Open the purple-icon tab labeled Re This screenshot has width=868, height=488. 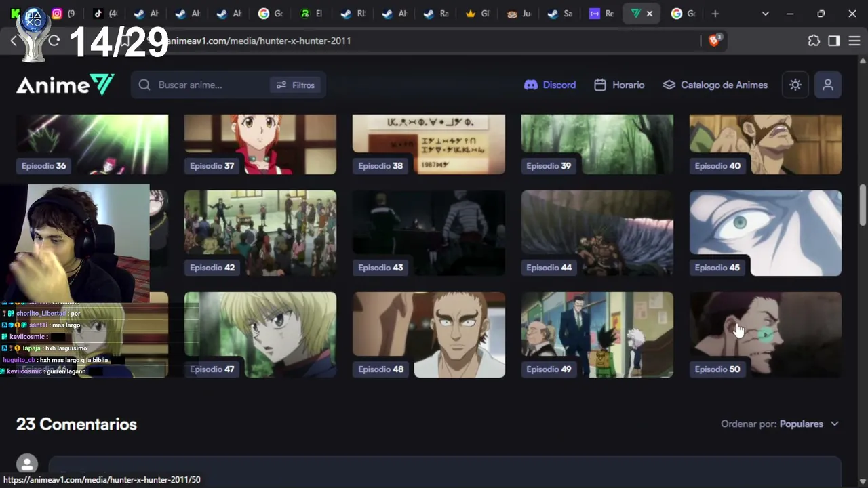point(601,14)
